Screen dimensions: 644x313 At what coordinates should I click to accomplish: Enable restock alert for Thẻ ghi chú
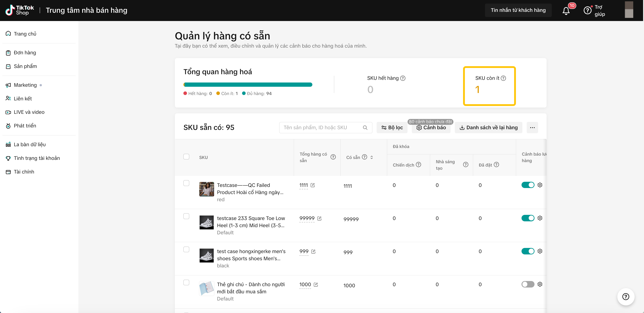click(528, 284)
